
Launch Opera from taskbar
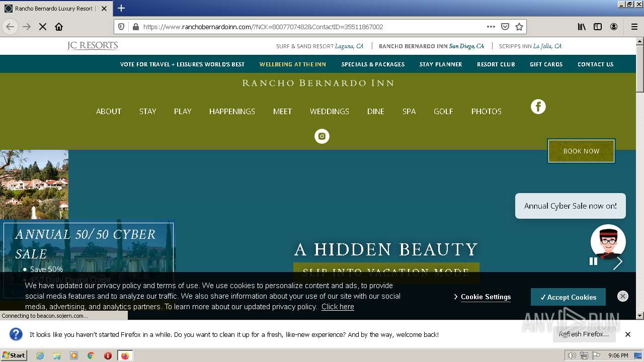tap(108, 355)
